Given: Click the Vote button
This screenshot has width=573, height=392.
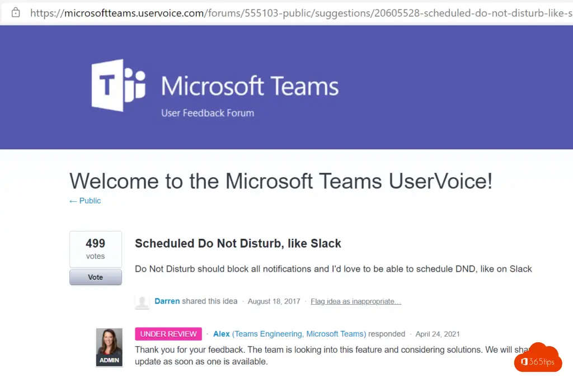Looking at the screenshot, I should tap(96, 277).
